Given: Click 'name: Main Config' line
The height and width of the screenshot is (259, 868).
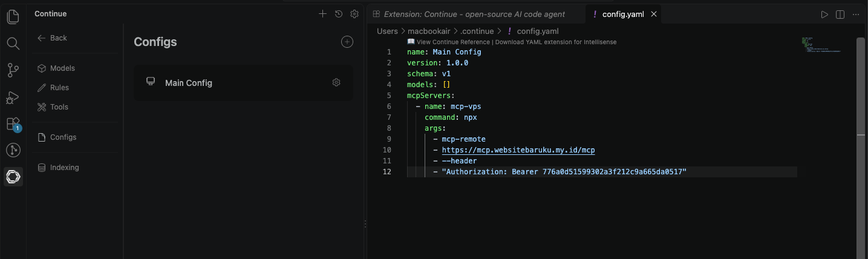Looking at the screenshot, I should tap(444, 52).
